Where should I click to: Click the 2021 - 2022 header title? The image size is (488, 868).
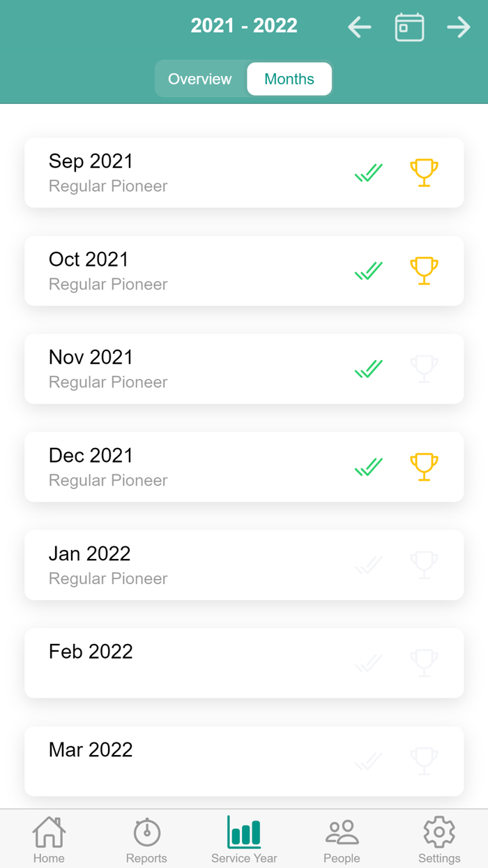(x=244, y=26)
